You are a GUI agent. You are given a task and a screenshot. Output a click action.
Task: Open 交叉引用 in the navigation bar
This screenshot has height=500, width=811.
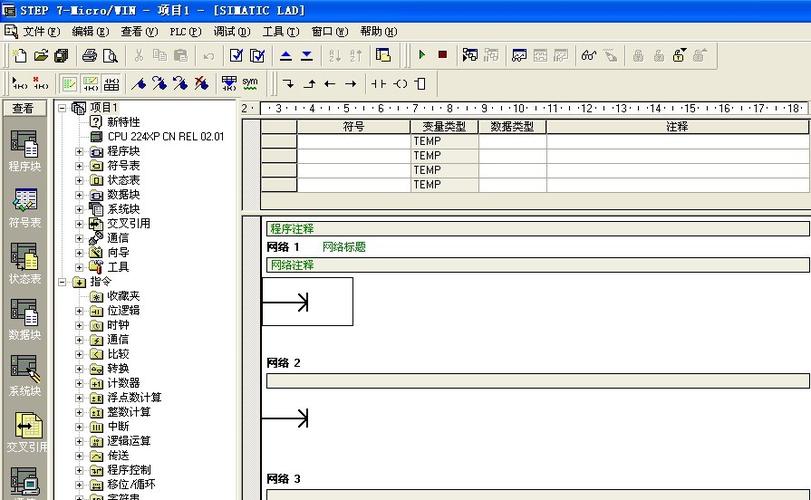26,432
